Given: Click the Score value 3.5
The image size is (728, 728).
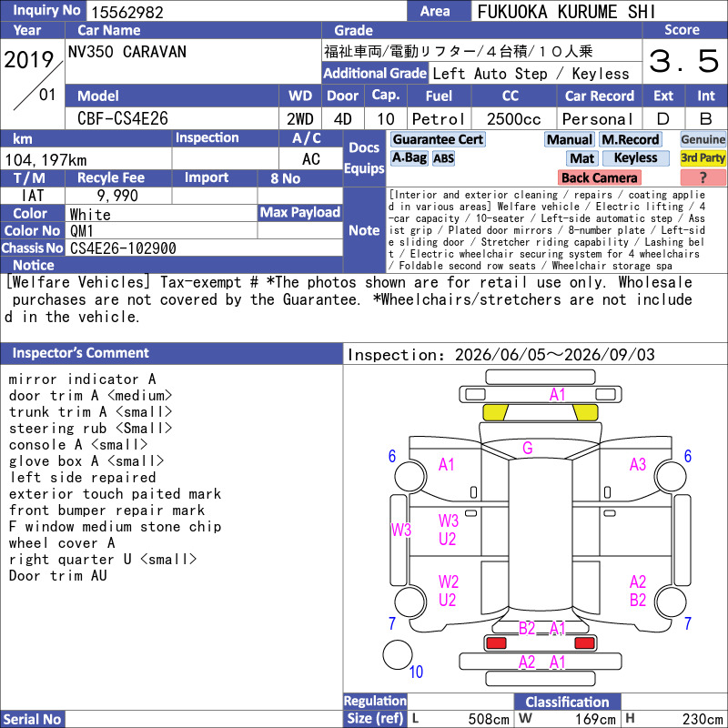Looking at the screenshot, I should click(684, 61).
